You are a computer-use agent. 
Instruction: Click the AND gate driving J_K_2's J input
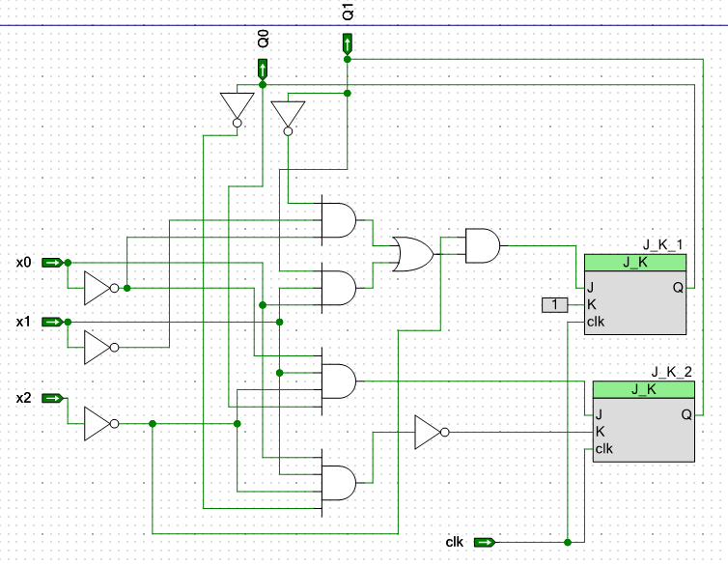(337, 381)
